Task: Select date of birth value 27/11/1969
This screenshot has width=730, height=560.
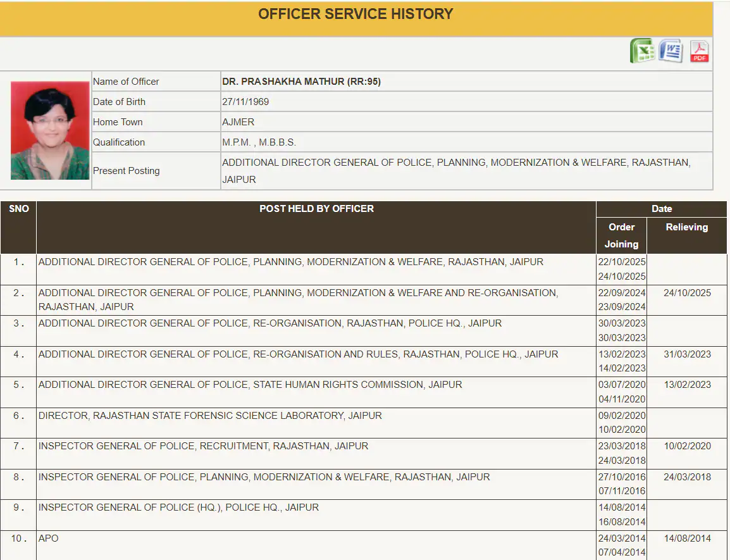Action: pos(245,102)
